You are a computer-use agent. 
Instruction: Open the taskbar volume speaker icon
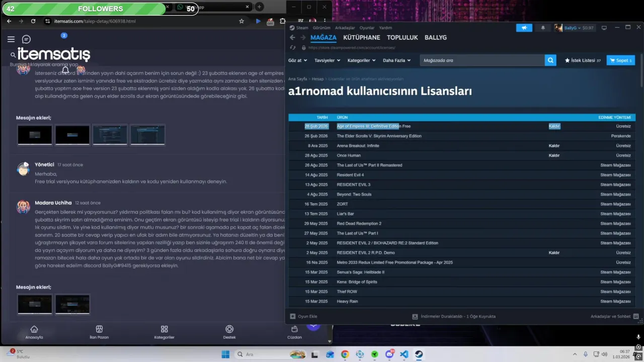coord(604,354)
